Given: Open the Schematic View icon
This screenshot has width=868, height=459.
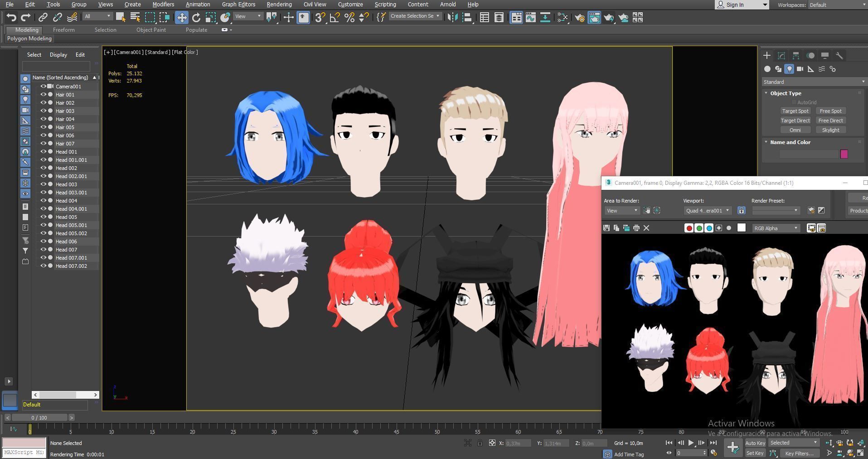Looking at the screenshot, I should (x=545, y=18).
